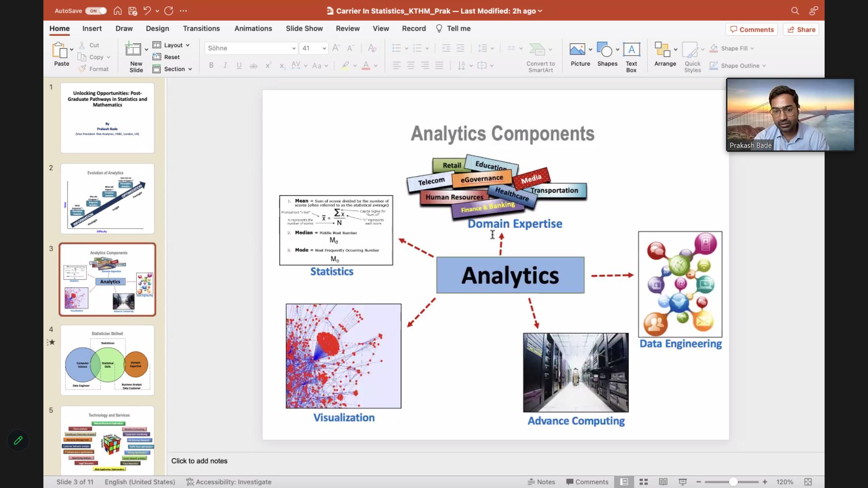Image resolution: width=868 pixels, height=488 pixels.
Task: Open the Home ribbon tab
Action: 60,28
